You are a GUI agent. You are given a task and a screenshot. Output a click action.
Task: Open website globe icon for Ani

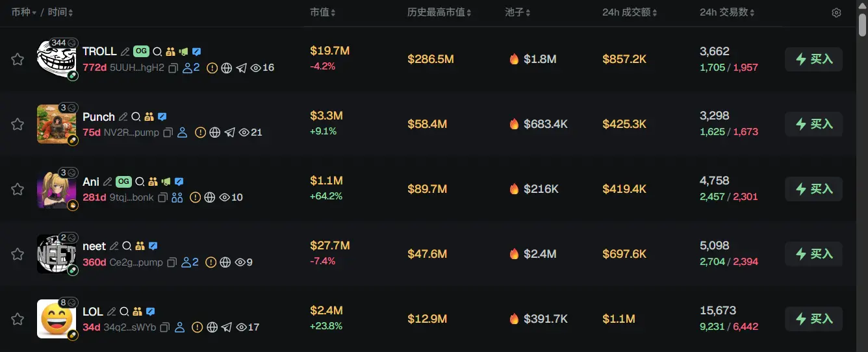tap(210, 197)
